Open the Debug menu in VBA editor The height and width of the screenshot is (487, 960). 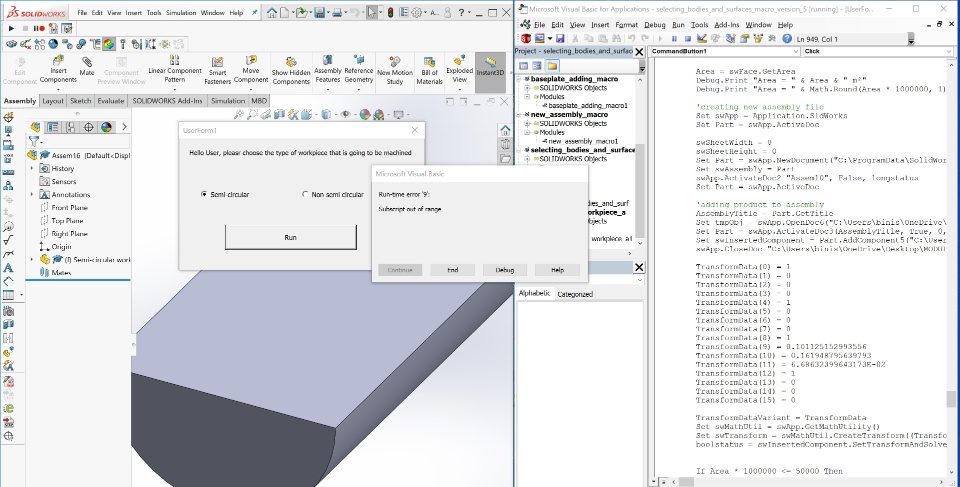654,25
